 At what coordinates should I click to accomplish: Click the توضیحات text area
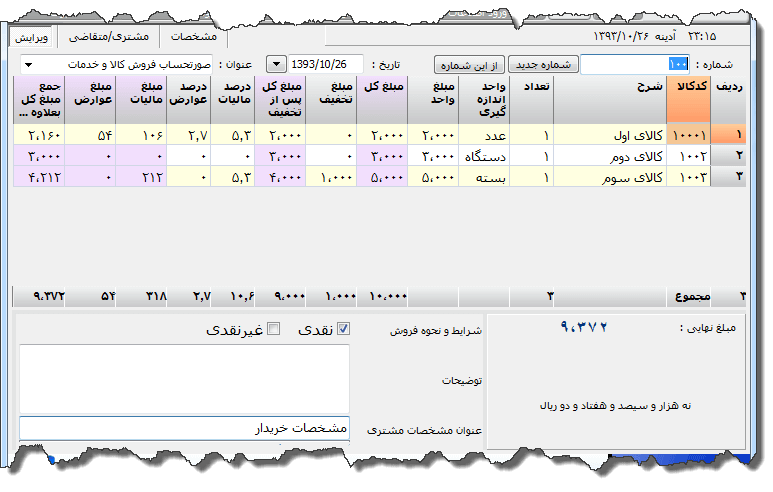184,378
